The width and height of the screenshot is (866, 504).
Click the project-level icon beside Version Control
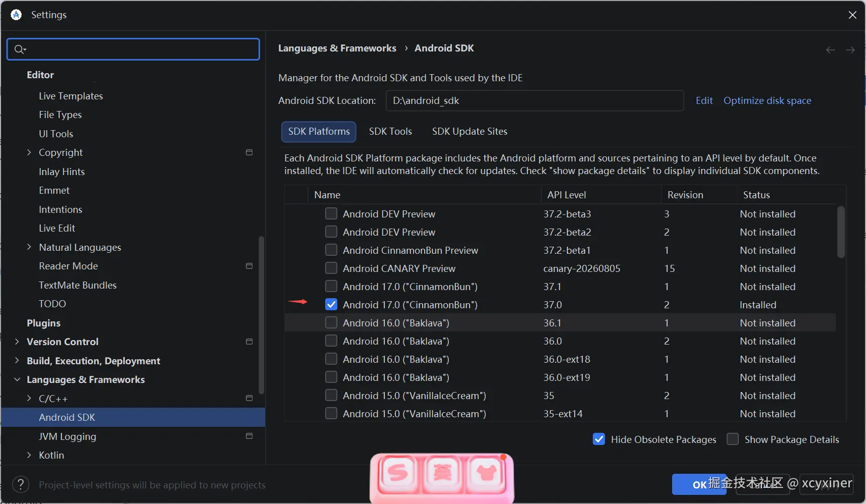click(249, 342)
